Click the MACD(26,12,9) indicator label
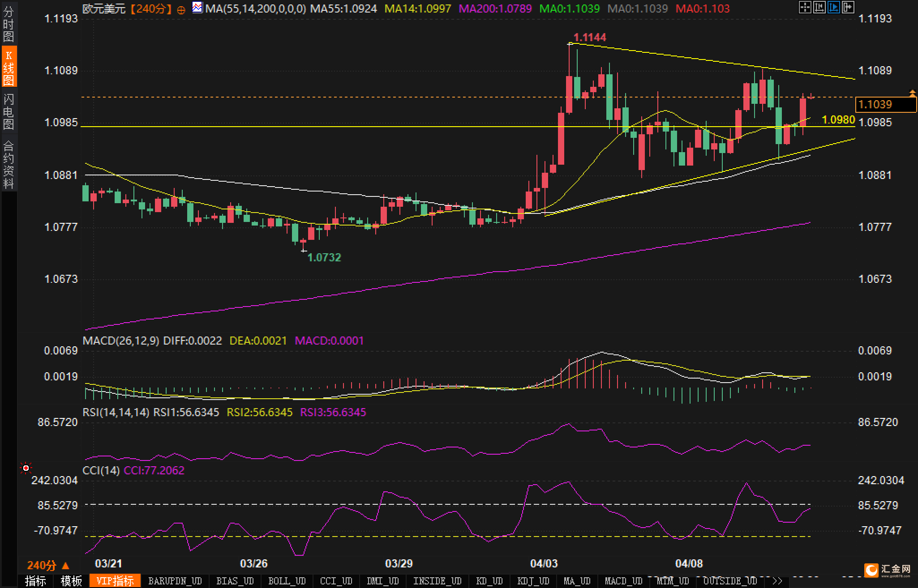Screen dimensions: 918x588 pos(121,341)
